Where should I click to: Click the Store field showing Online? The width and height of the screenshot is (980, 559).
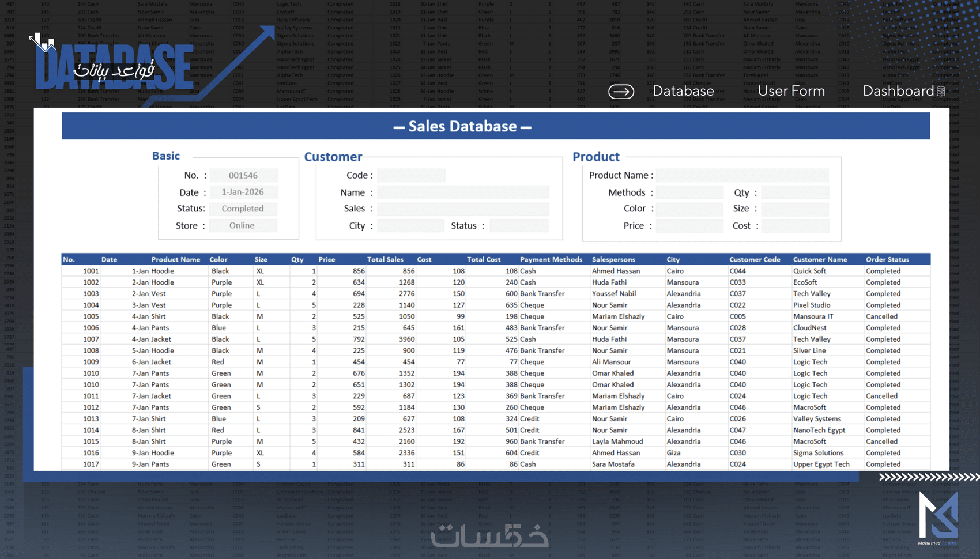(x=243, y=225)
